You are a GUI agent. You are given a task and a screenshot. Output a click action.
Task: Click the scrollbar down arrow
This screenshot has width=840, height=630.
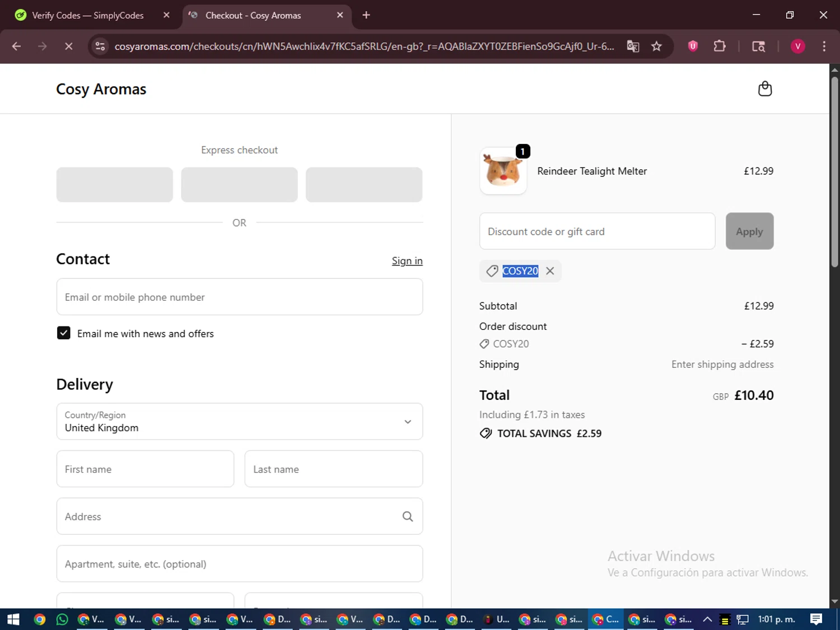tap(834, 602)
